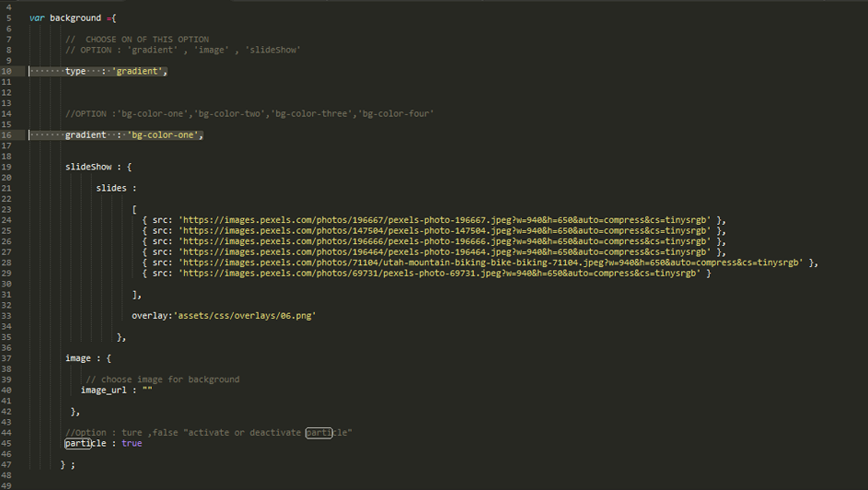The height and width of the screenshot is (490, 868).
Task: Click the pexels-photo-196666 image URL
Action: [x=445, y=241]
